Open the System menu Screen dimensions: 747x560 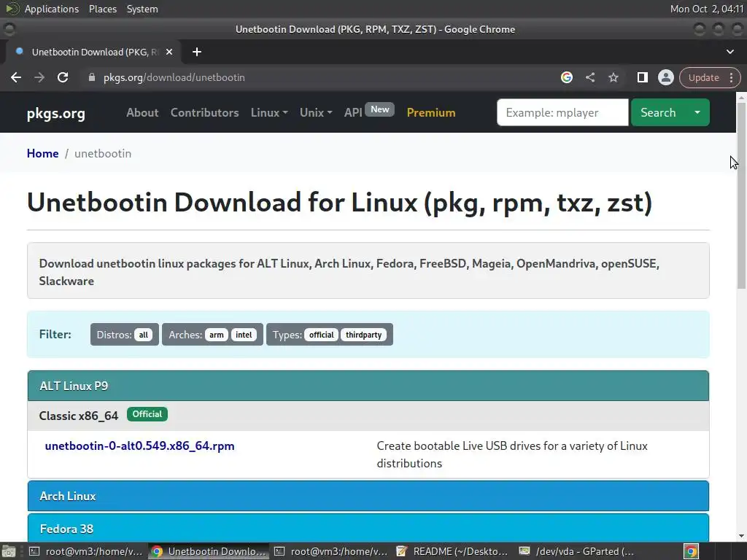tap(142, 9)
